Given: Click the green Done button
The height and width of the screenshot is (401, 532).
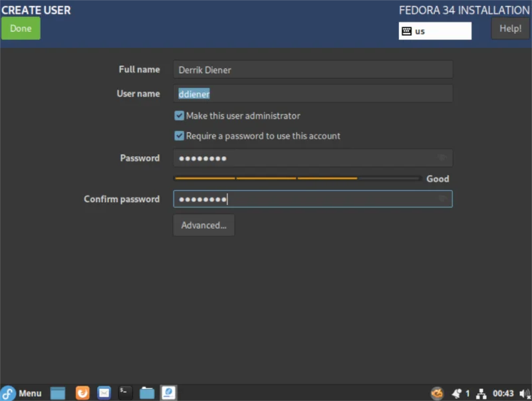Looking at the screenshot, I should pos(21,29).
